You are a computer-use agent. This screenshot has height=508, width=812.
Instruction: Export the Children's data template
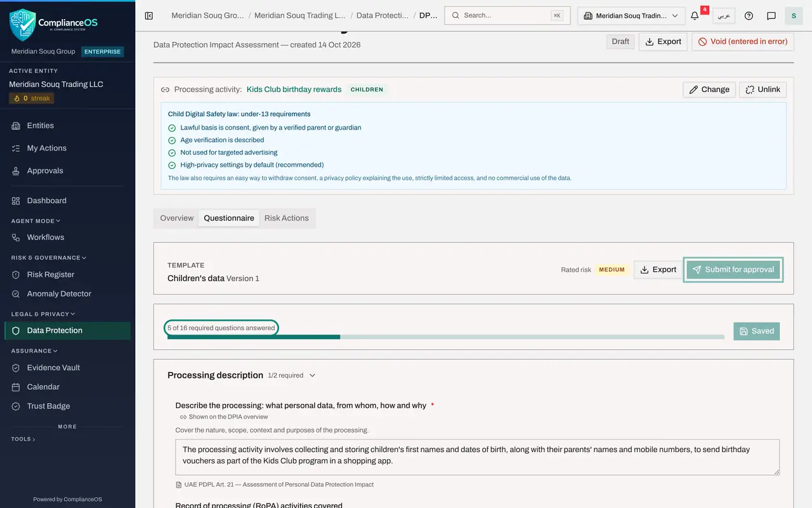(x=658, y=270)
